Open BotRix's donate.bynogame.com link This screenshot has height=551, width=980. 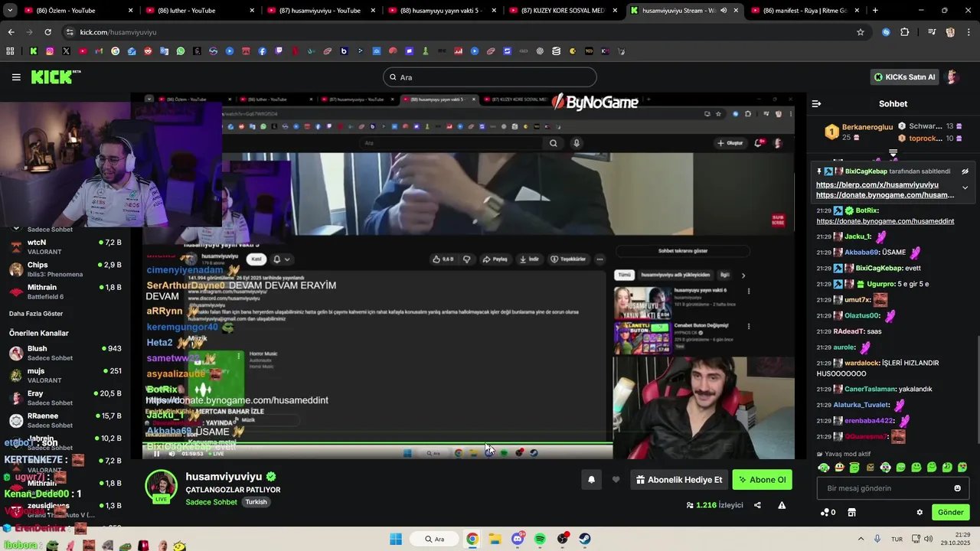point(885,221)
